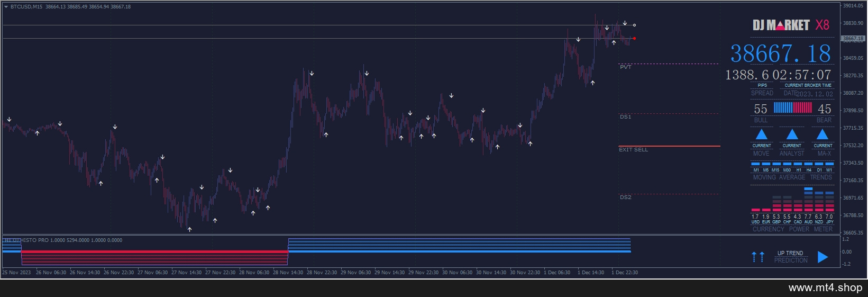Click the red dot ending the current-price line
Viewport: 868px width, 297px height.
pyautogui.click(x=634, y=38)
